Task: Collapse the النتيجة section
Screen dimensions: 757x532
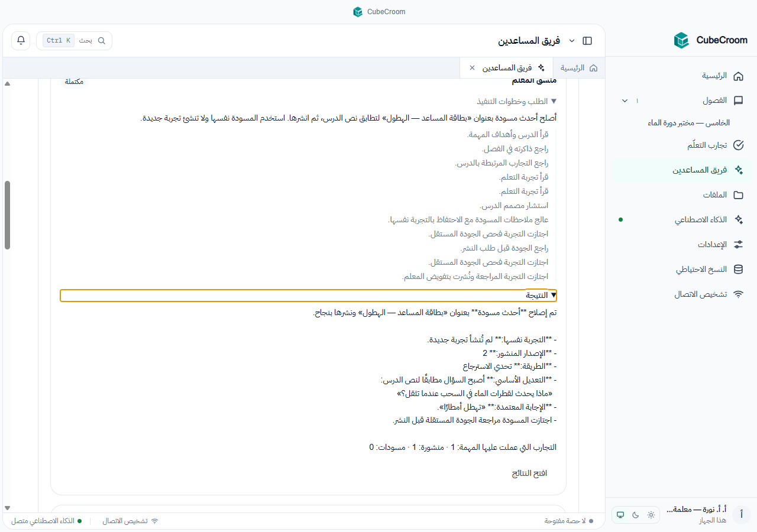Action: pyautogui.click(x=308, y=296)
